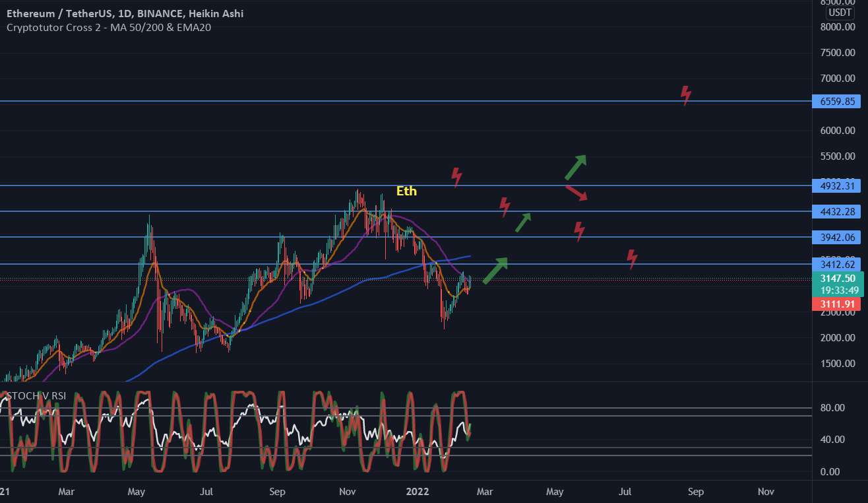The width and height of the screenshot is (868, 503).
Task: Select the lightning mark by the 6559.85 line
Action: 686,95
